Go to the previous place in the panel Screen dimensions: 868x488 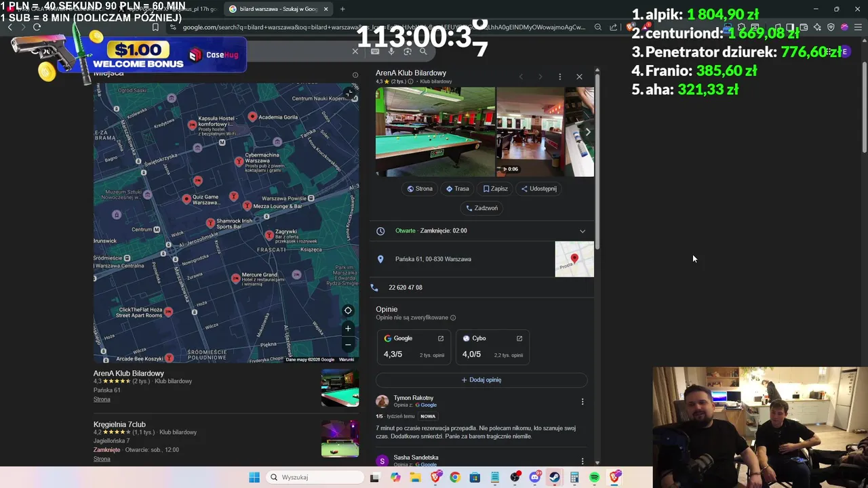click(521, 77)
